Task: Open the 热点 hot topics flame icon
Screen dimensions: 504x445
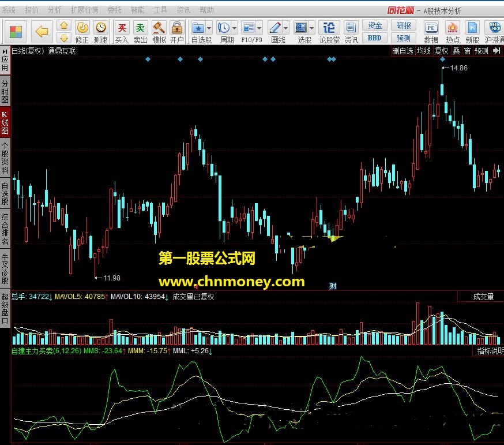Action: [453, 32]
